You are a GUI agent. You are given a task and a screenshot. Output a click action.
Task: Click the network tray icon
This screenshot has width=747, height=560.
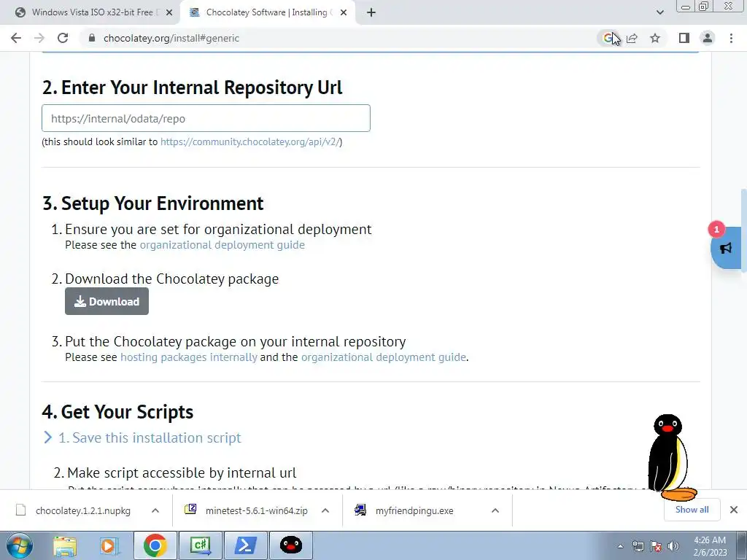638,546
